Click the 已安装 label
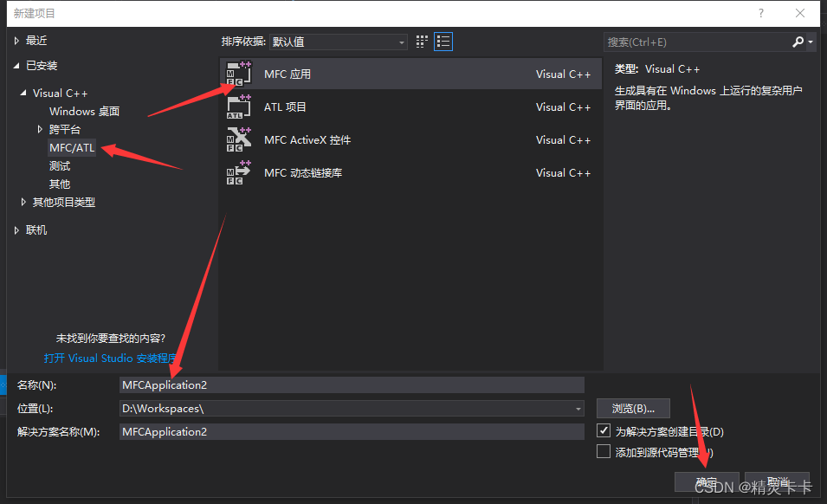Viewport: 827px width, 504px height. pyautogui.click(x=42, y=65)
